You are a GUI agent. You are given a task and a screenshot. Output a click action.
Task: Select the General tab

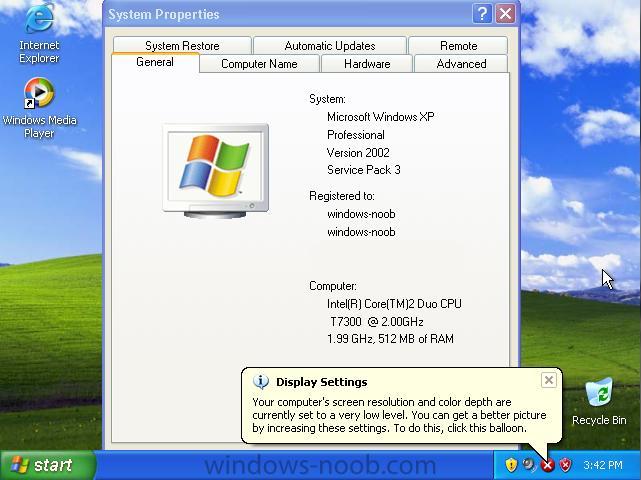(155, 62)
